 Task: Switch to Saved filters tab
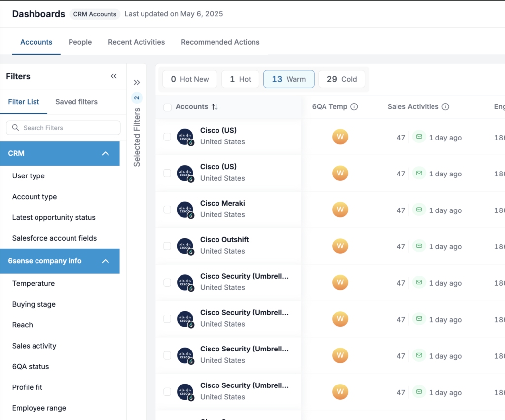[x=76, y=102]
